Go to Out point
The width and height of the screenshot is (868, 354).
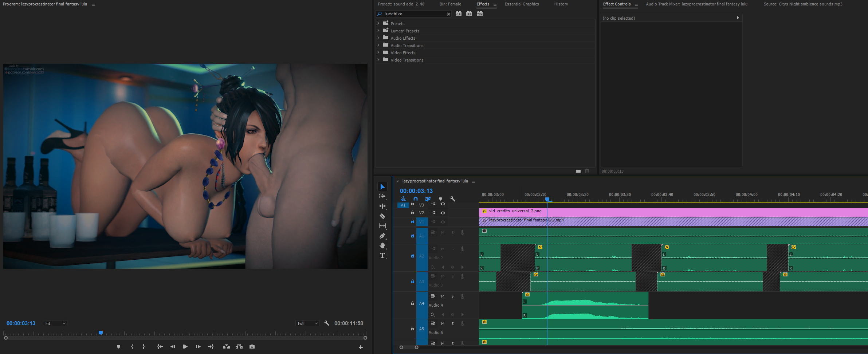[x=211, y=347]
